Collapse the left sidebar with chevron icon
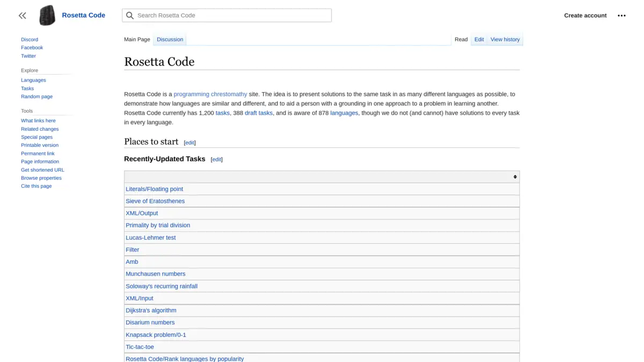 coord(22,16)
